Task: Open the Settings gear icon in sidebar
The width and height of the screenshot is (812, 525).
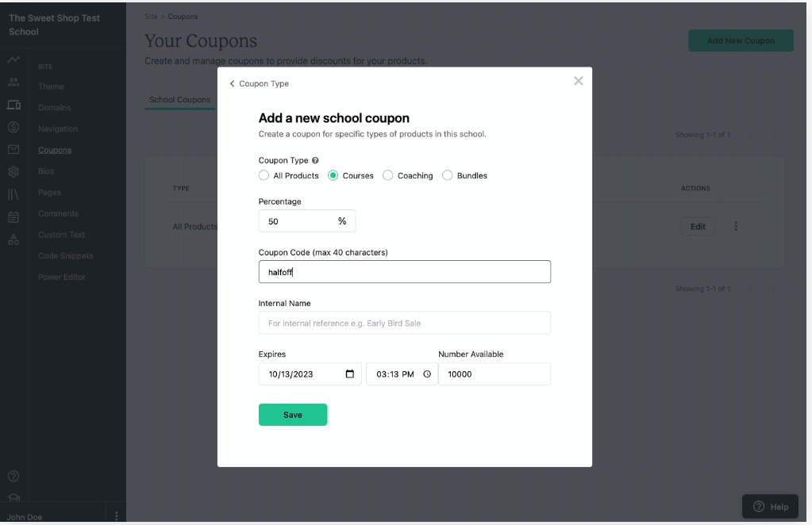Action: 13,171
